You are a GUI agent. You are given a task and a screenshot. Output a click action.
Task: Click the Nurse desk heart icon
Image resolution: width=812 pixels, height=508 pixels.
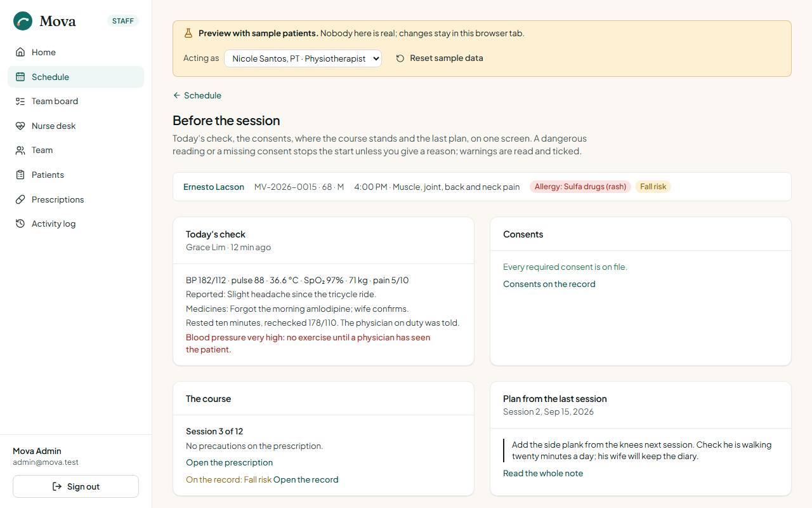click(20, 126)
